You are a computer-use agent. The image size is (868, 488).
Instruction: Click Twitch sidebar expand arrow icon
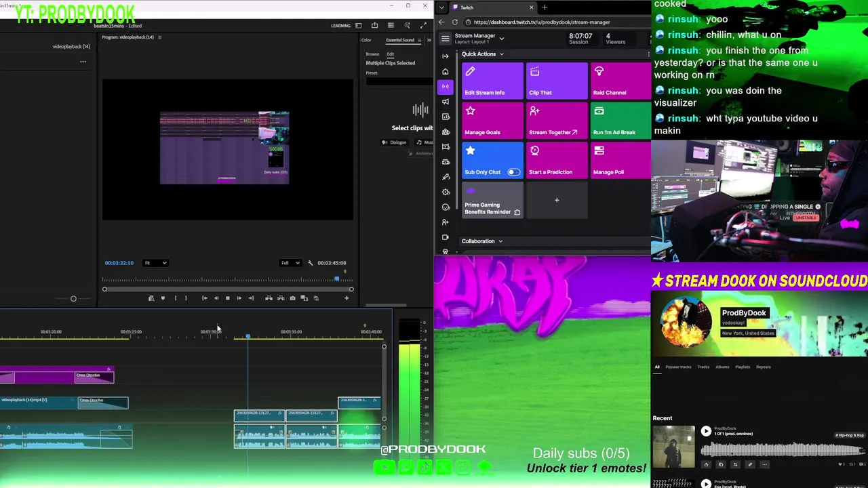coord(445,56)
